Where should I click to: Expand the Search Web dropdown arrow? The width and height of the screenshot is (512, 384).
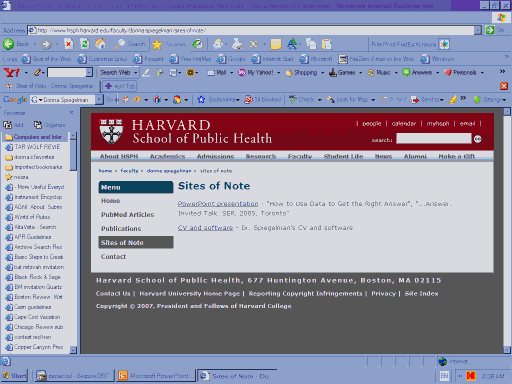pos(135,72)
